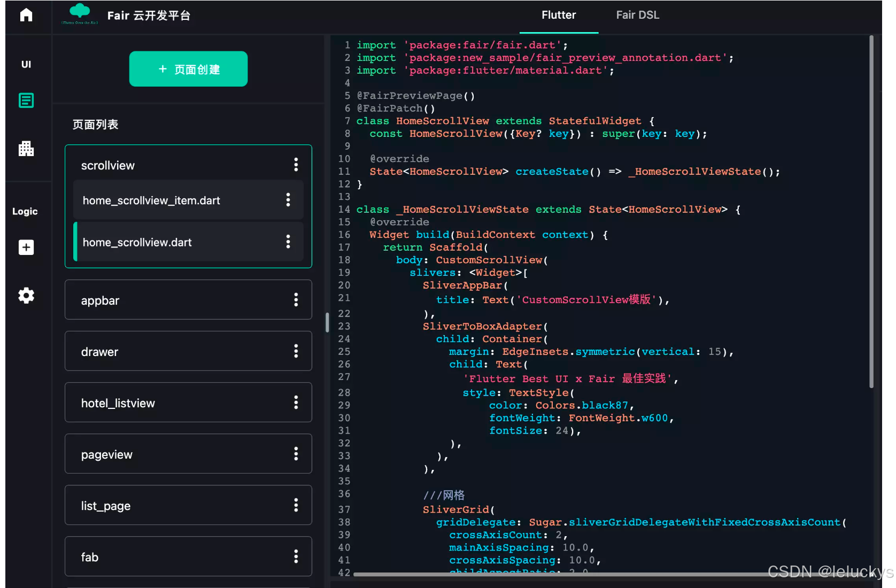Open the drawer page options menu

tap(296, 351)
